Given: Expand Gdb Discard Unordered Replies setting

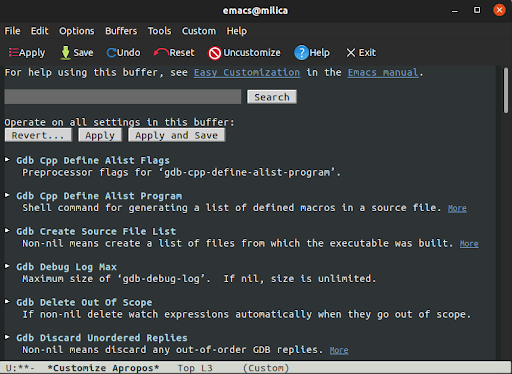Looking at the screenshot, I should coord(7,337).
